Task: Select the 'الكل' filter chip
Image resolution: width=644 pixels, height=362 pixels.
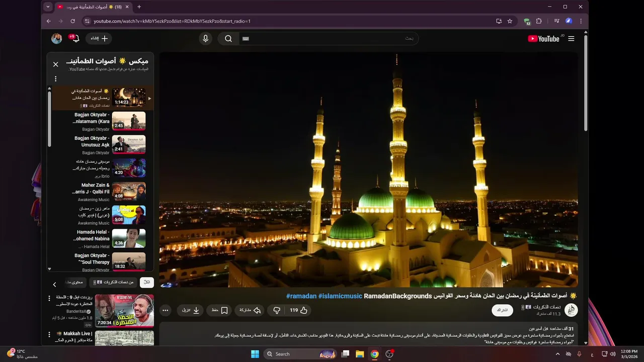Action: (x=147, y=283)
